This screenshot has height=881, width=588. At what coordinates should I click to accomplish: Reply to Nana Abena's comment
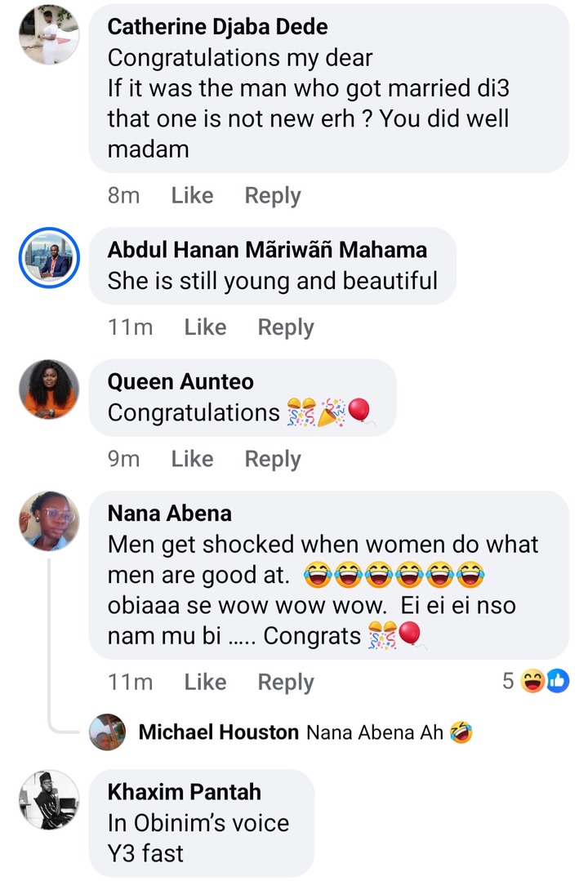coord(286,682)
